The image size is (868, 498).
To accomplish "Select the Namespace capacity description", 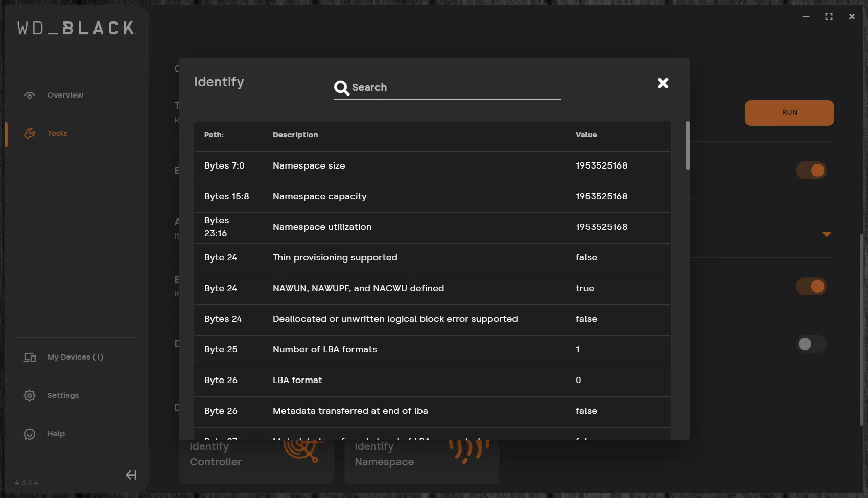I will 320,196.
